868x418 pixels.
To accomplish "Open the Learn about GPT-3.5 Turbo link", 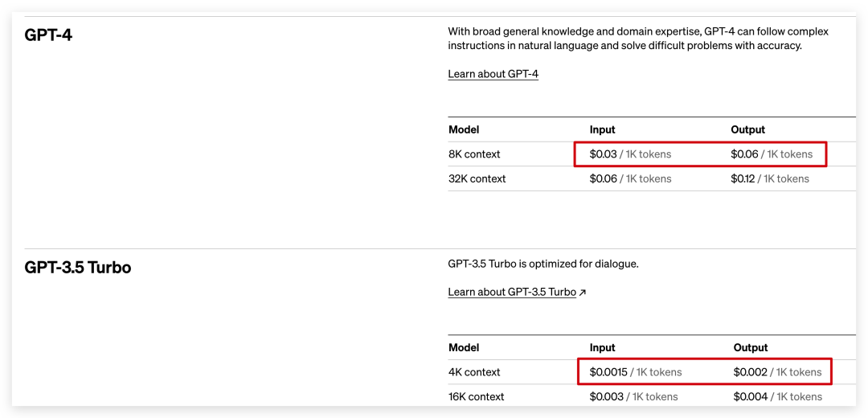I will click(512, 293).
